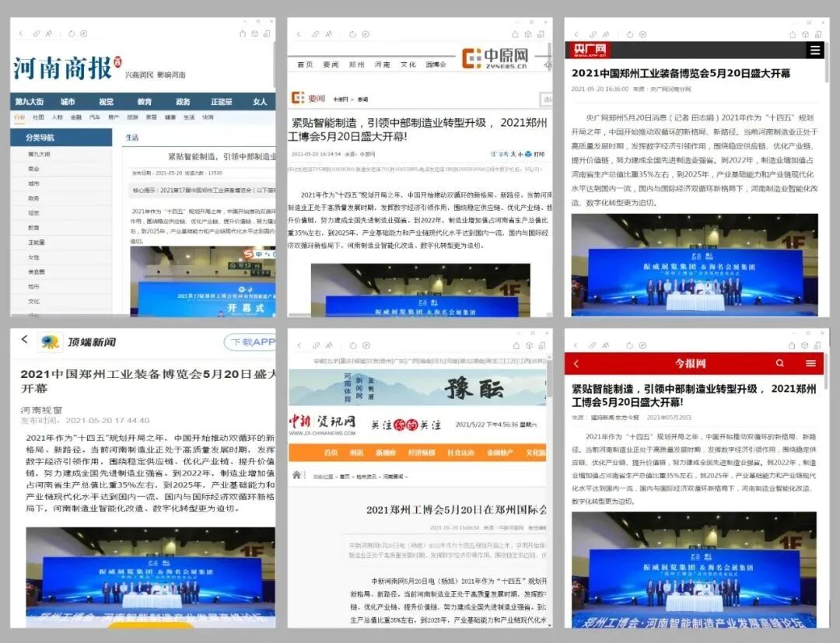Refresh the 央广网 window page
The image size is (840, 643).
629,35
